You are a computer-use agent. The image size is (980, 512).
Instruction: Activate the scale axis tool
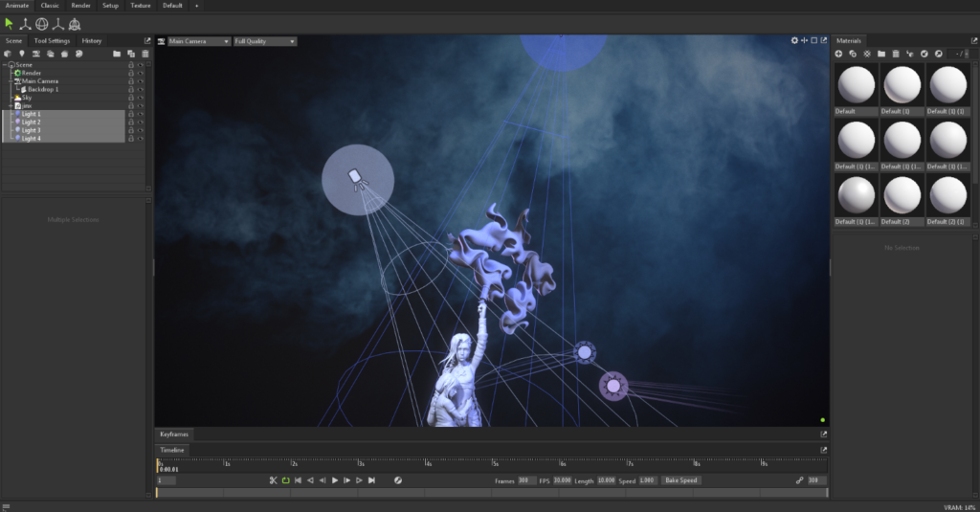(58, 24)
